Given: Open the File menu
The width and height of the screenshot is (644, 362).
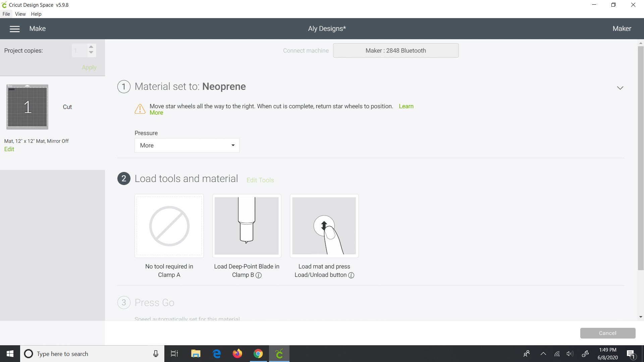Looking at the screenshot, I should pyautogui.click(x=6, y=14).
